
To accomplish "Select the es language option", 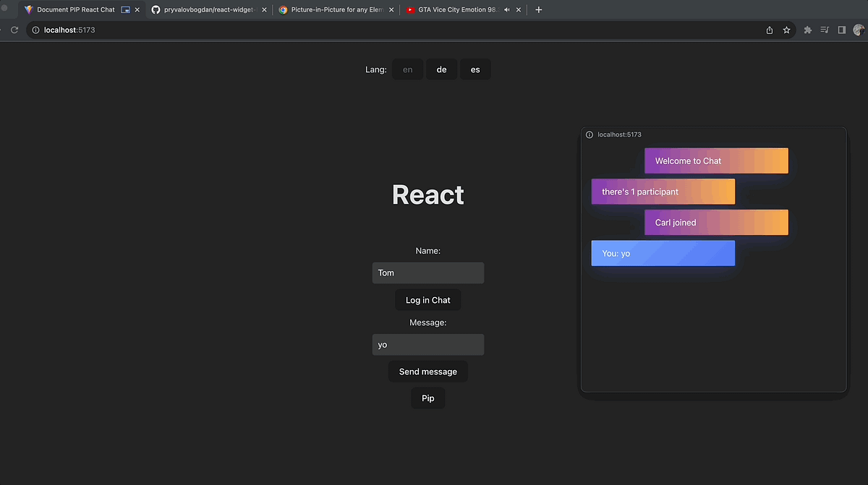I will pos(475,69).
